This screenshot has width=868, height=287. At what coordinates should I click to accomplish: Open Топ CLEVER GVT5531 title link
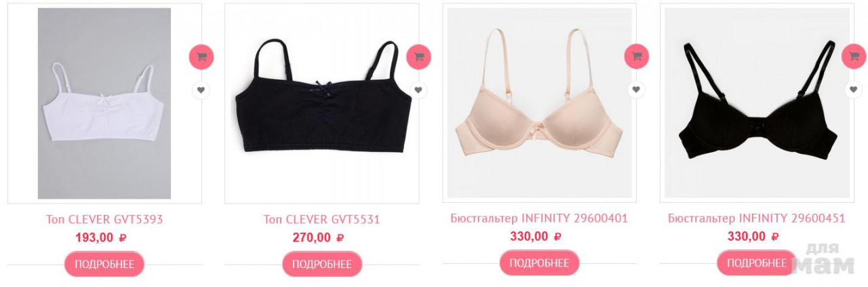click(x=322, y=220)
